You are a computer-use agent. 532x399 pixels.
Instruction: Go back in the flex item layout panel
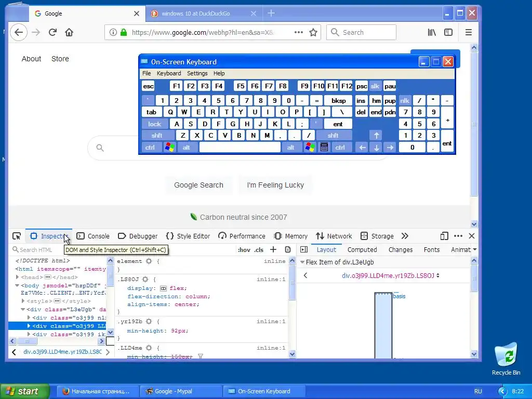click(x=305, y=275)
